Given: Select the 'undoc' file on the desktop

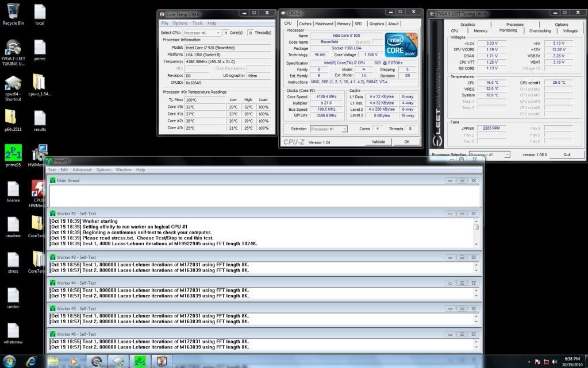Looking at the screenshot, I should (13, 298).
